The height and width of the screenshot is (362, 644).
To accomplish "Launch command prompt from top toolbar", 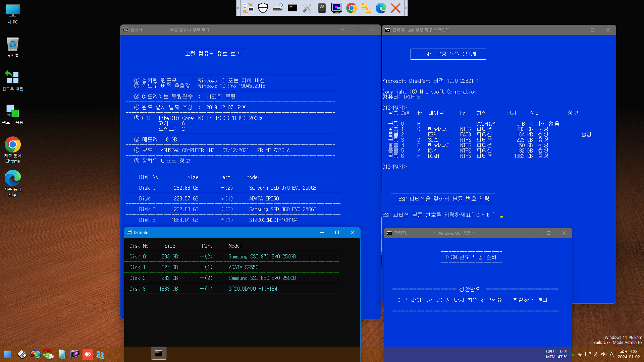I will pos(292,8).
